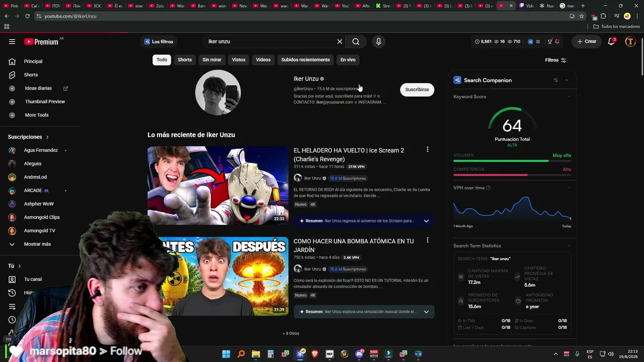Run search with the magnifier button
Image resolution: width=644 pixels, height=362 pixels.
356,42
